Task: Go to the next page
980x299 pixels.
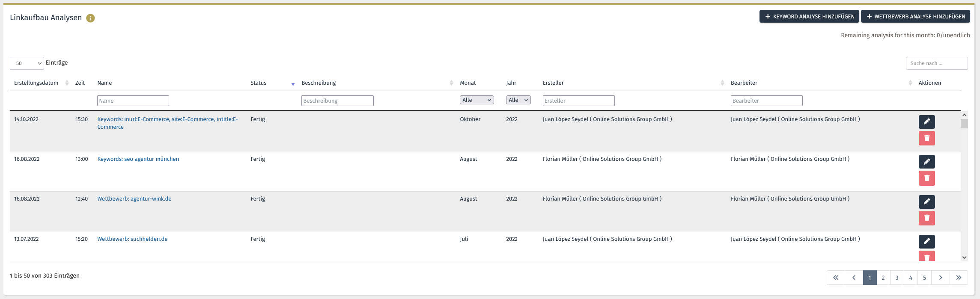Action: (x=941, y=278)
